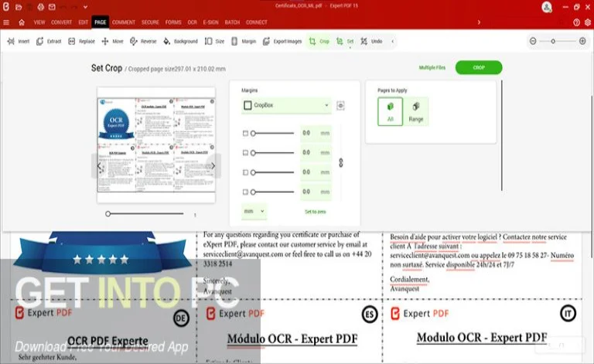The height and width of the screenshot is (364, 594).
Task: Toggle the link margins chain icon
Action: click(x=341, y=163)
